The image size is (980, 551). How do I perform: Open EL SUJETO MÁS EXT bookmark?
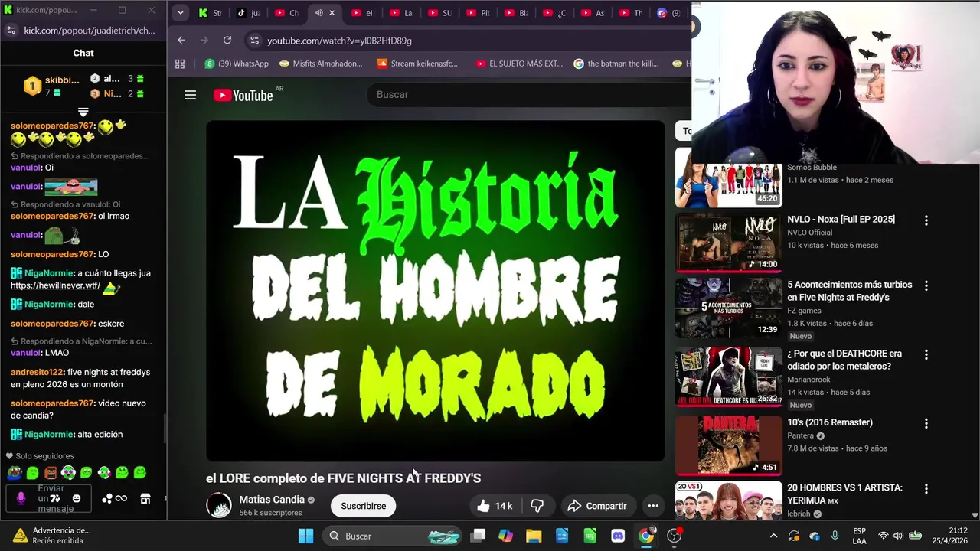click(519, 64)
